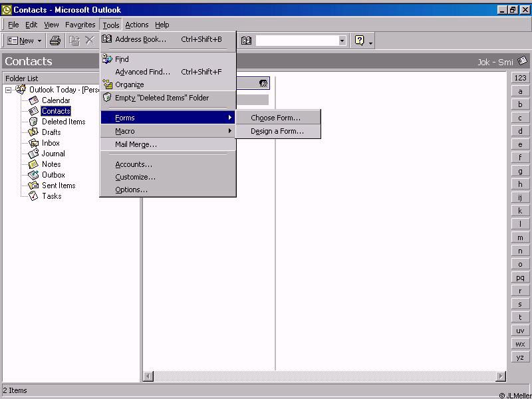Collapse the Outlook Today tree node
The width and height of the screenshot is (532, 399).
point(8,90)
